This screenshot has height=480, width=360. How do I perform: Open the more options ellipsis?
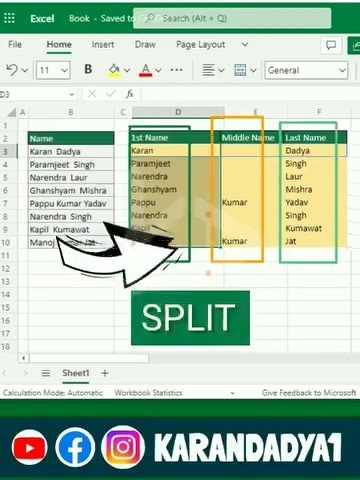(x=176, y=70)
